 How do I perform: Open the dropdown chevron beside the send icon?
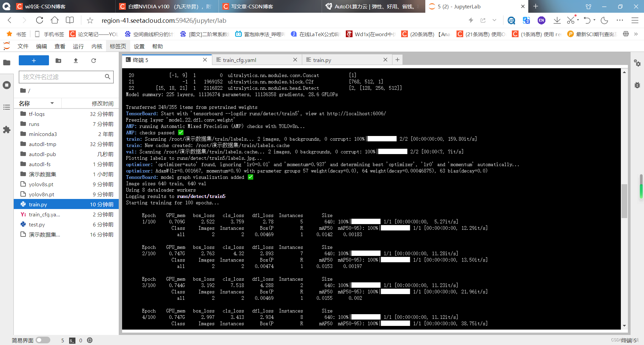click(x=494, y=20)
